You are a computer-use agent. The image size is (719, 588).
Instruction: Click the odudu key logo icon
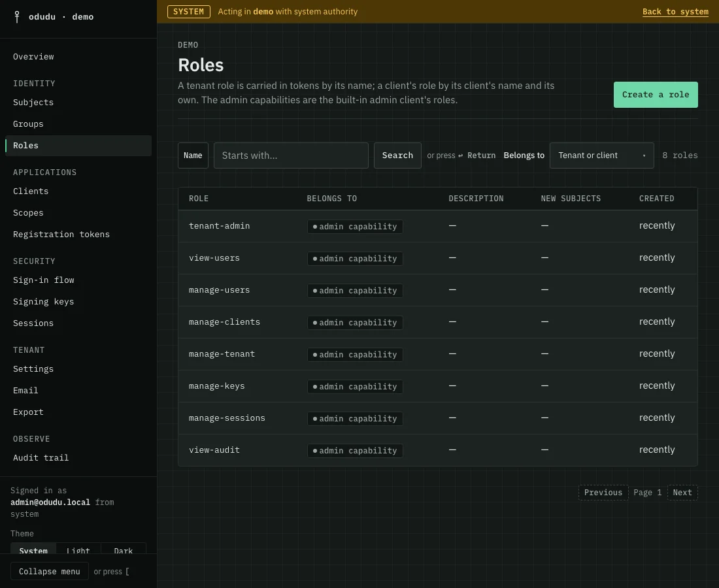(17, 17)
